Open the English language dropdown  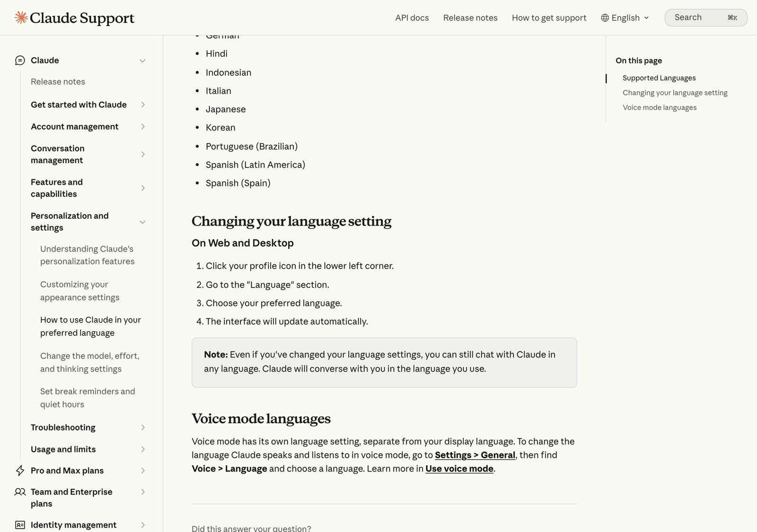[625, 18]
